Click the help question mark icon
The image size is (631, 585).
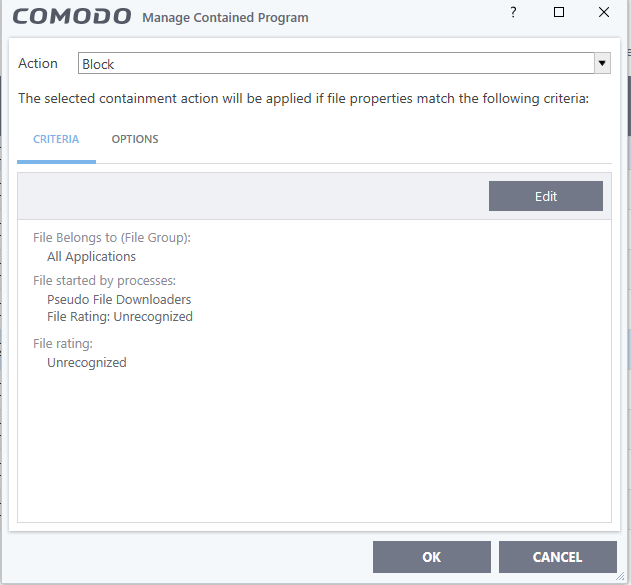pos(514,13)
